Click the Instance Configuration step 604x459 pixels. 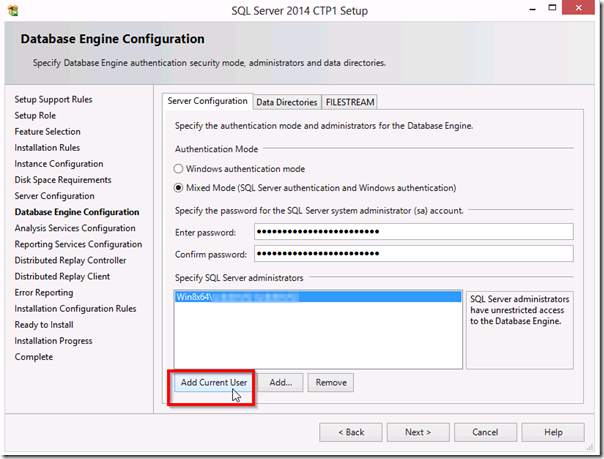[x=59, y=164]
